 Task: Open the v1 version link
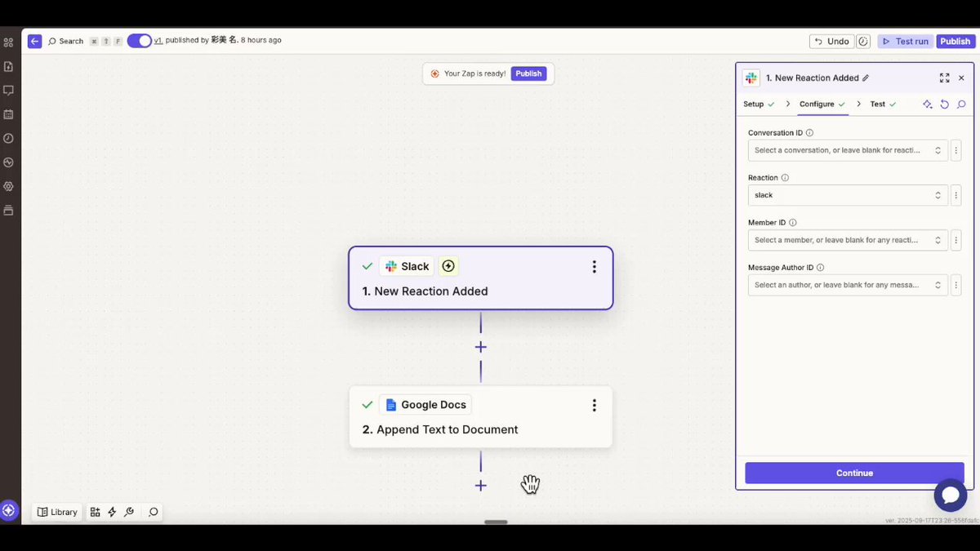coord(158,40)
